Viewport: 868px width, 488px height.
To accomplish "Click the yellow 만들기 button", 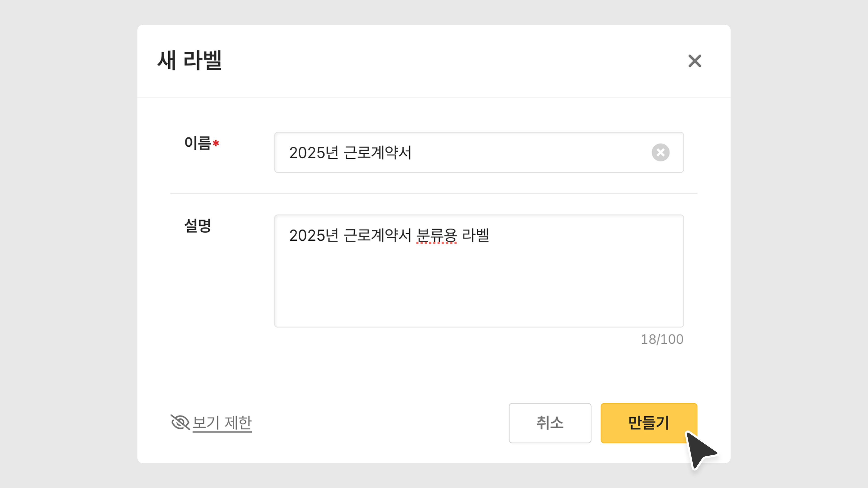I will click(x=648, y=423).
